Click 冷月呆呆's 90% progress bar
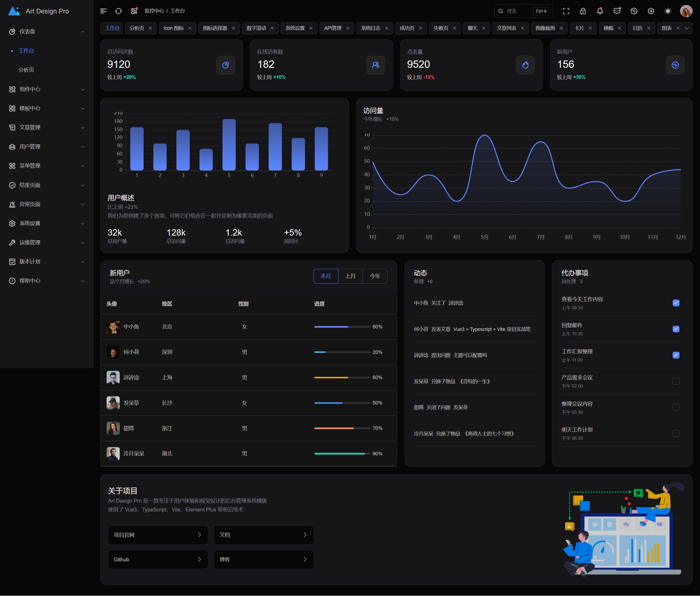 click(342, 453)
